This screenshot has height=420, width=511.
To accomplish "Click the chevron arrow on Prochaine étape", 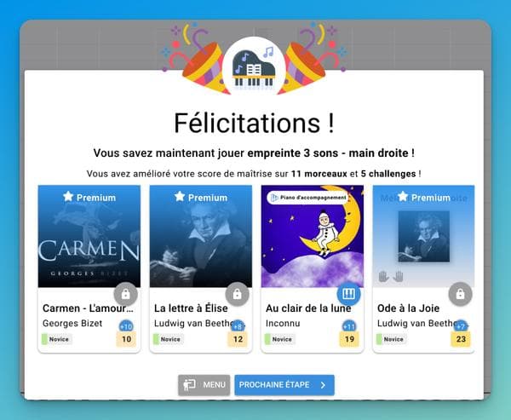I will 323,385.
